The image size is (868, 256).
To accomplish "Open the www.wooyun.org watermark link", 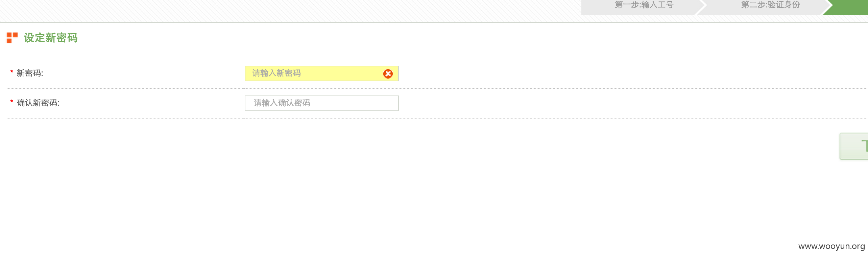I will pyautogui.click(x=831, y=247).
